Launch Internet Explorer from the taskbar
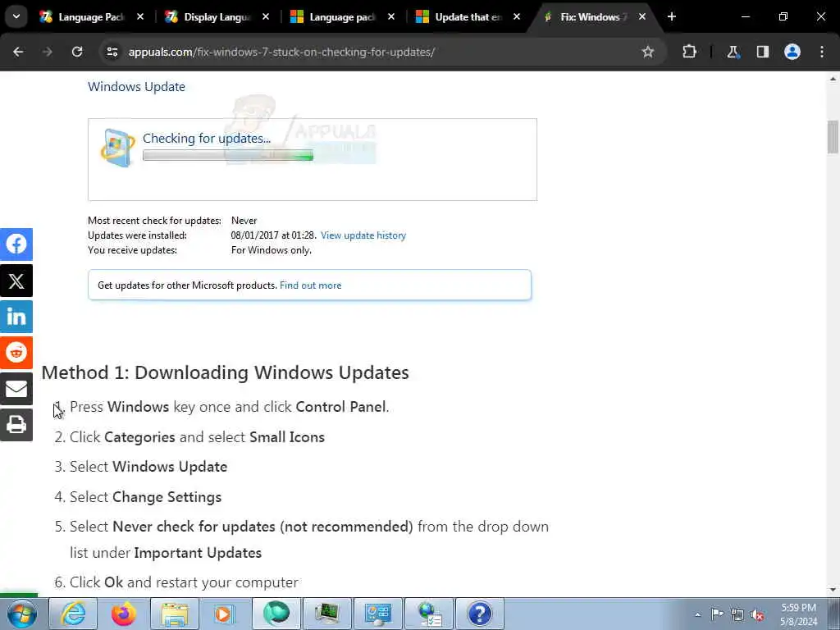Image resolution: width=840 pixels, height=630 pixels. (73, 614)
